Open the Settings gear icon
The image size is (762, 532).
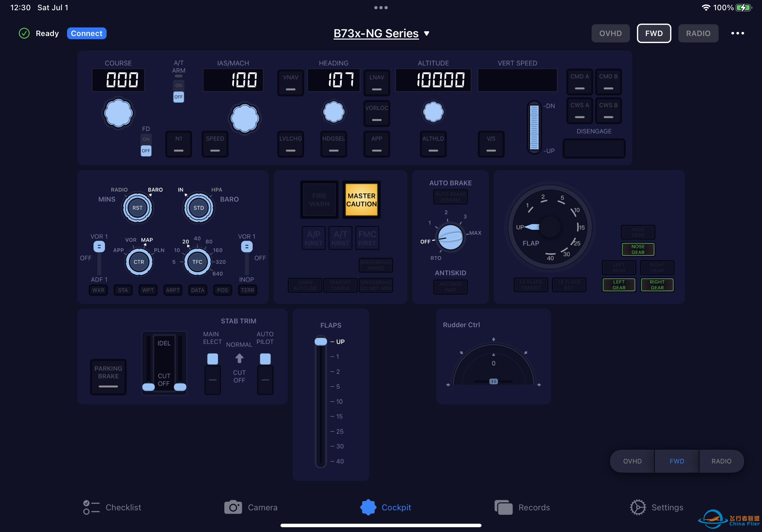(638, 507)
